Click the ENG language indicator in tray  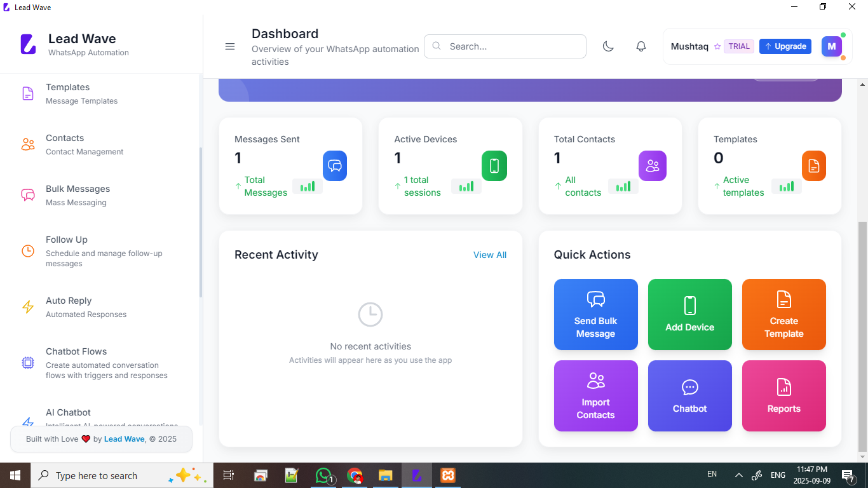[778, 475]
